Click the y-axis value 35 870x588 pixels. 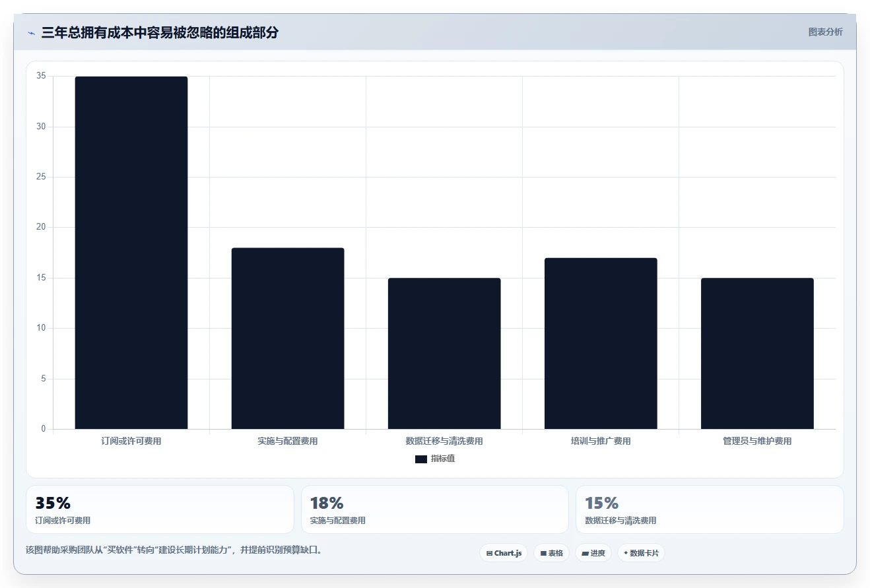pyautogui.click(x=41, y=76)
